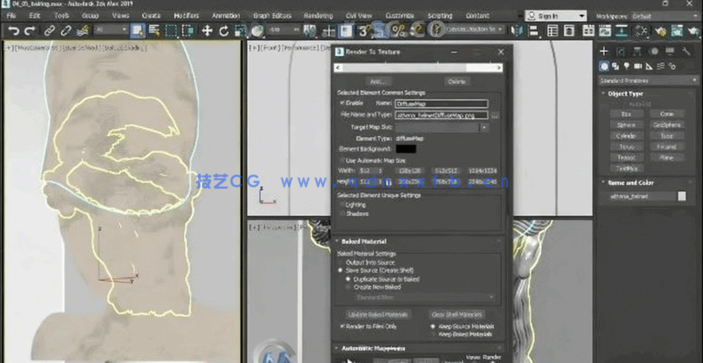This screenshot has height=363, width=703.
Task: Click the Align tool icon
Action: [x=534, y=30]
